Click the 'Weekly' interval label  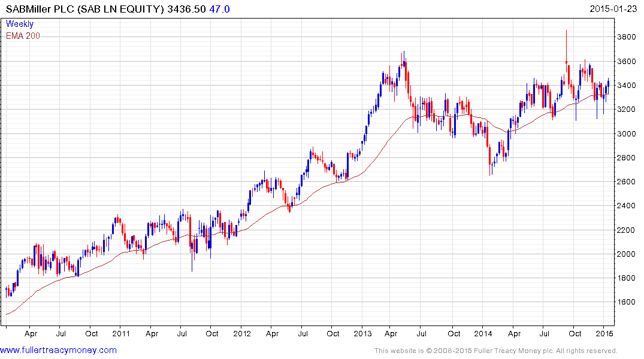(x=19, y=24)
